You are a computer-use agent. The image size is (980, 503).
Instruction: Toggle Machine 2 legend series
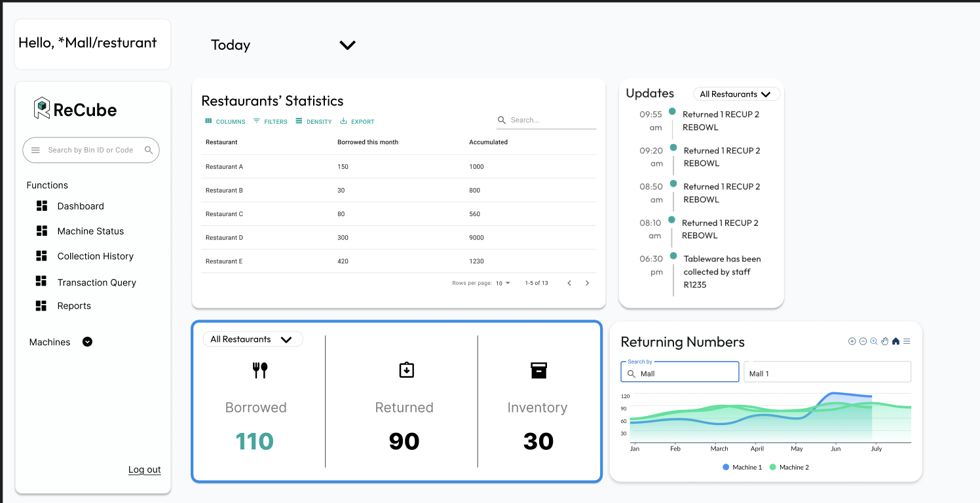pyautogui.click(x=789, y=467)
